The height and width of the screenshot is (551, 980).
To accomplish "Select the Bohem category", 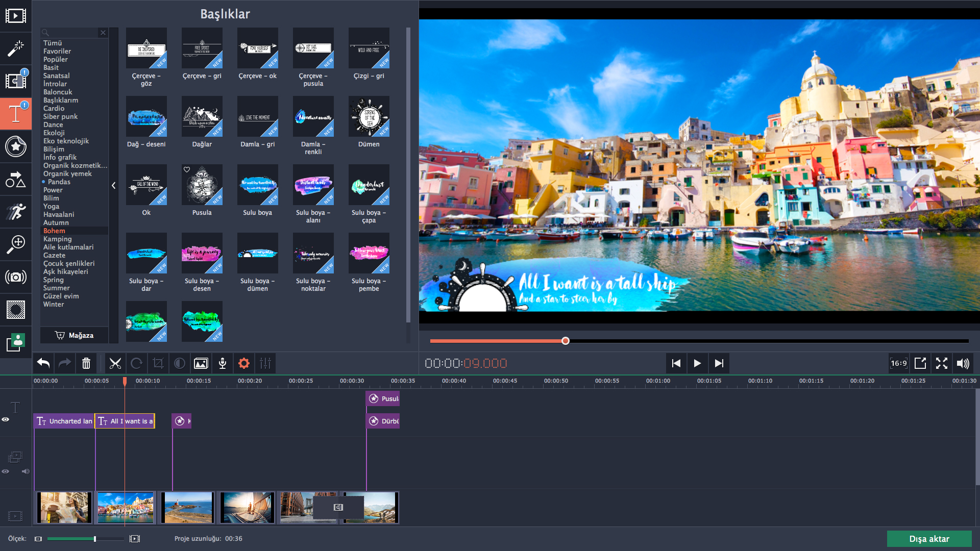I will click(54, 231).
